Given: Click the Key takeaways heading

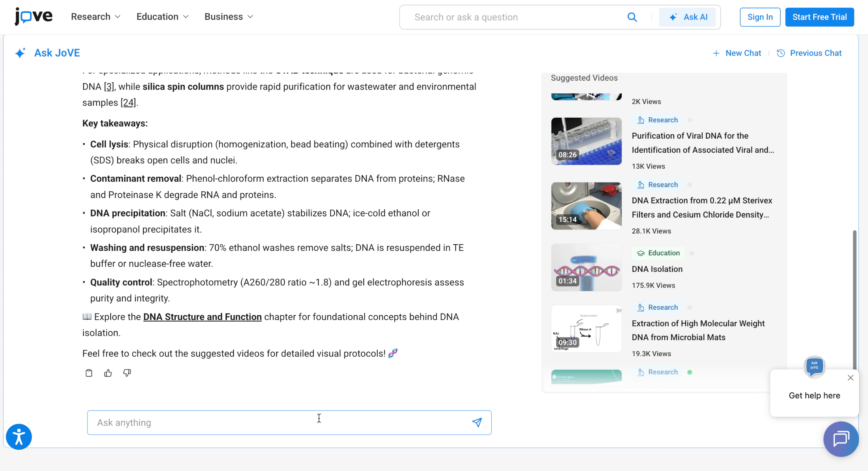Looking at the screenshot, I should 115,123.
